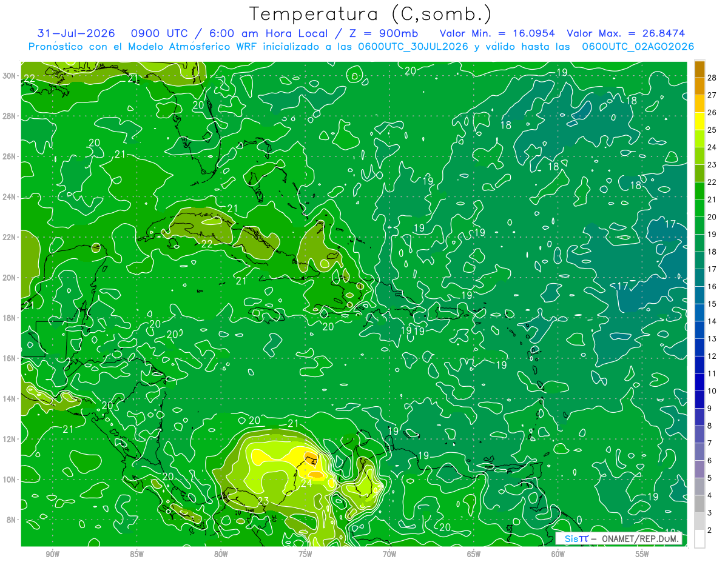Image resolution: width=728 pixels, height=562 pixels.
Task: Click the 8N latitude axis label
Action: tap(12, 520)
